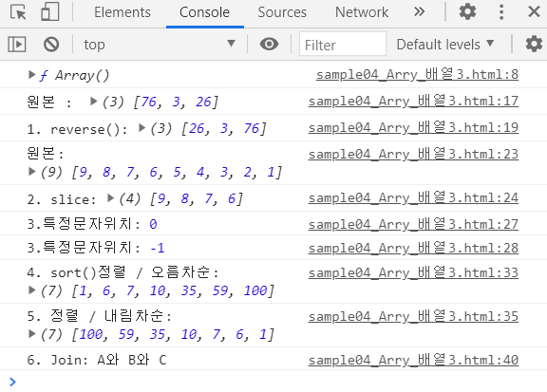Viewport: 547px width, 392px height.
Task: Open source link ending html:40
Action: (x=413, y=360)
